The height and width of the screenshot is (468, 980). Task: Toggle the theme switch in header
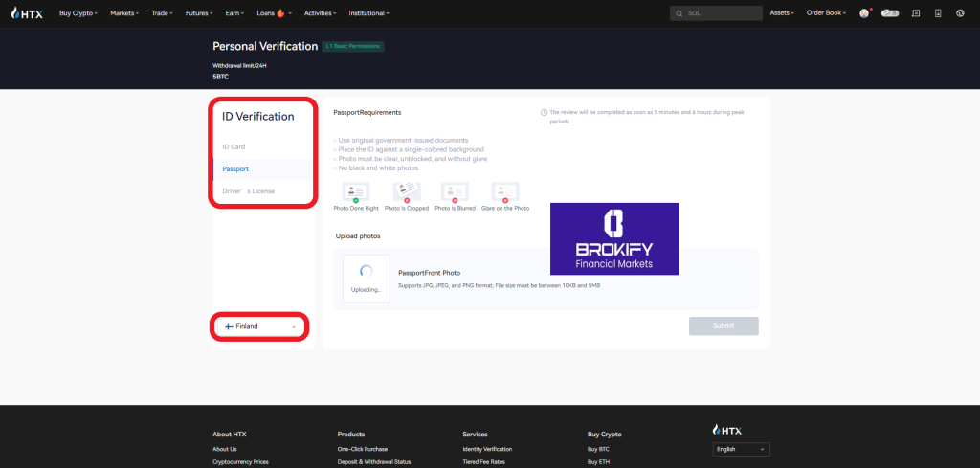coord(890,13)
